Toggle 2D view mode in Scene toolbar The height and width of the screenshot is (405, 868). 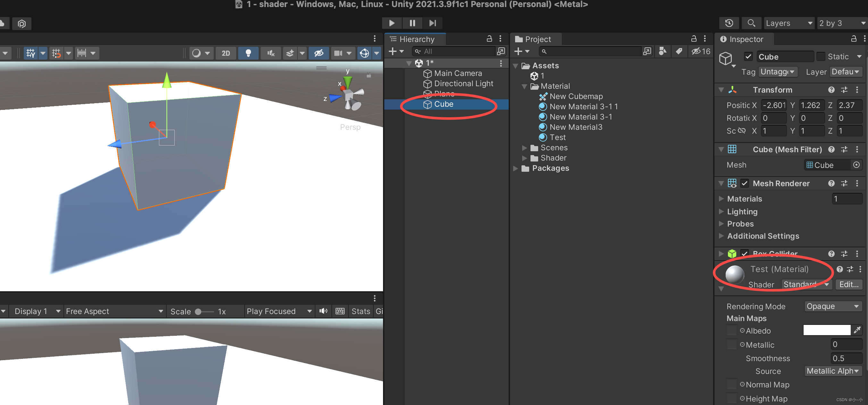[226, 53]
